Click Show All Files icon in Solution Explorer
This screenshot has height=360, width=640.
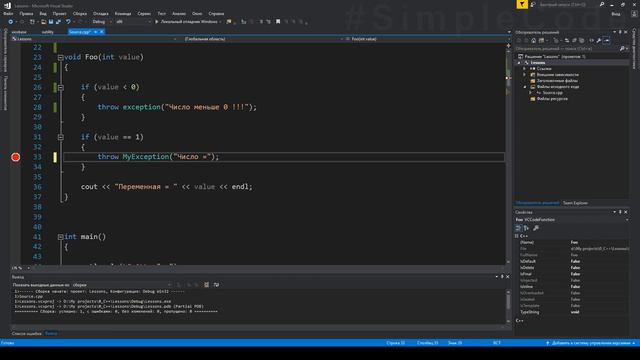pos(582,40)
